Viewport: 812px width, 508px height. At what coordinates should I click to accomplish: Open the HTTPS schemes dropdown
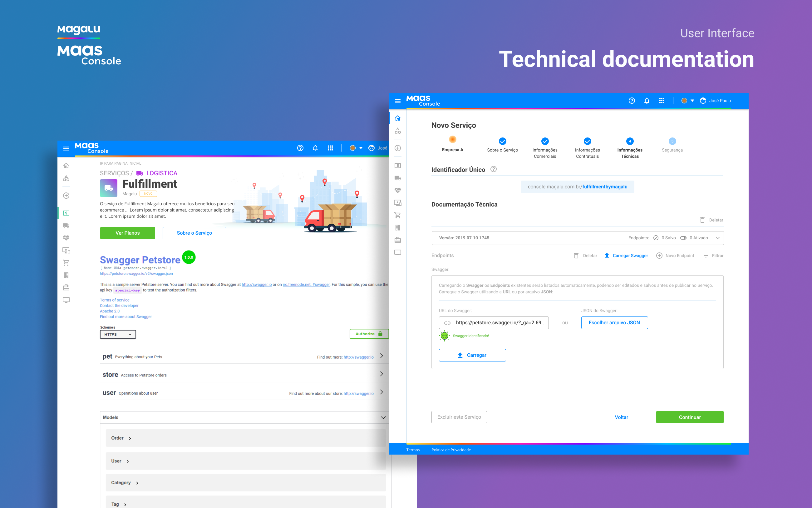coord(118,334)
